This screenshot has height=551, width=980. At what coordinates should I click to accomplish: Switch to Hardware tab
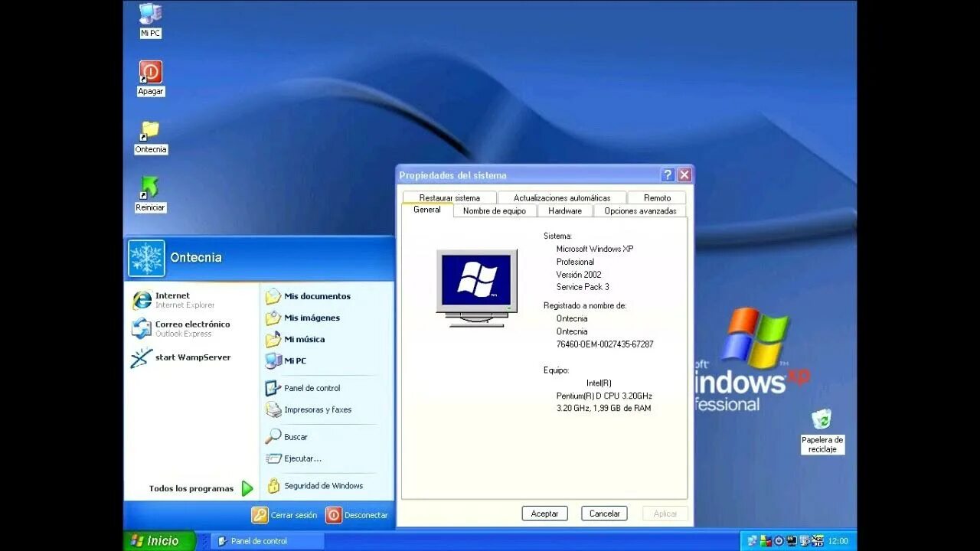click(x=565, y=210)
